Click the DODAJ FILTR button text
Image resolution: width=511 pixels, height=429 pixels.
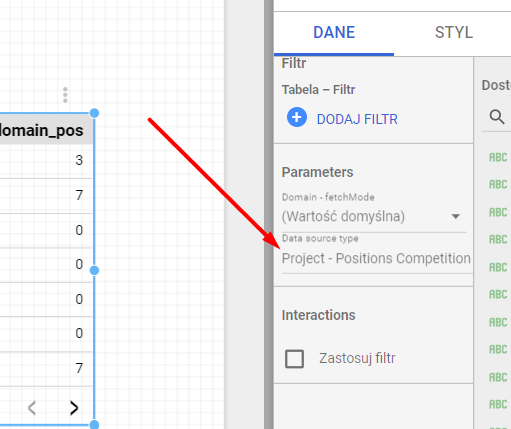(x=357, y=119)
